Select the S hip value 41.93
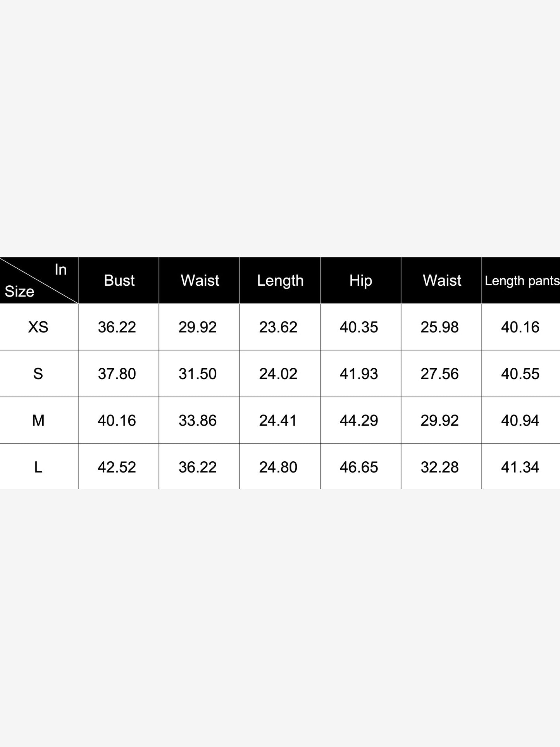The image size is (560, 747). click(x=359, y=374)
